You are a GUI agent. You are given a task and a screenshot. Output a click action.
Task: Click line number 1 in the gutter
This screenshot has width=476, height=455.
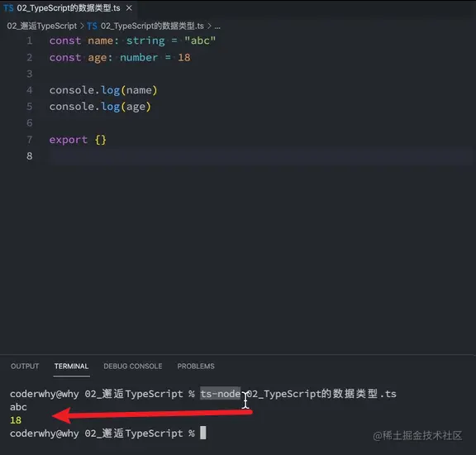(30, 41)
